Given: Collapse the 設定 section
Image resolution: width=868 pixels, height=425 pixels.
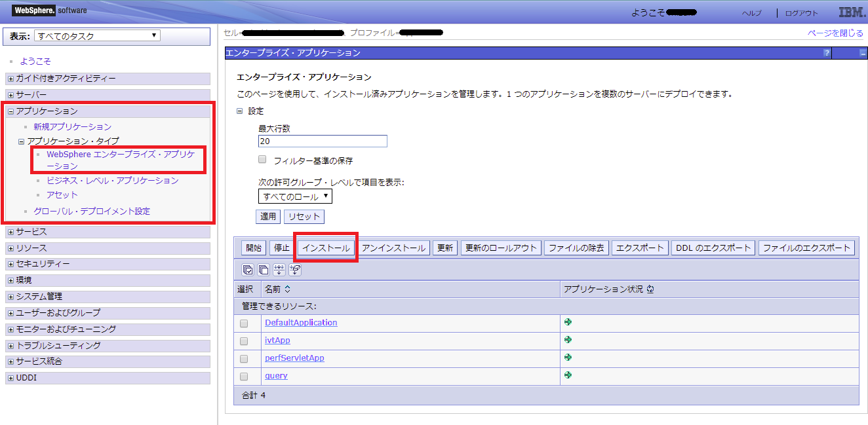Looking at the screenshot, I should coord(240,111).
